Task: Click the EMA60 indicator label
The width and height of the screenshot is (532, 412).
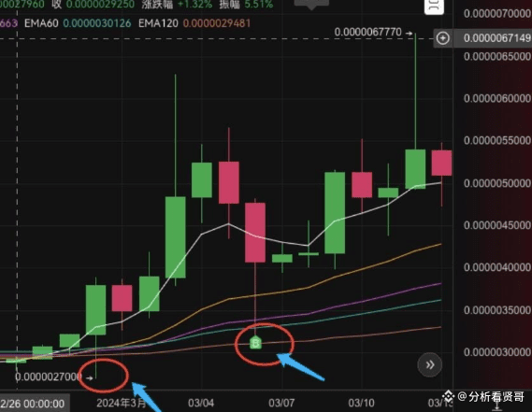Action: (x=41, y=23)
